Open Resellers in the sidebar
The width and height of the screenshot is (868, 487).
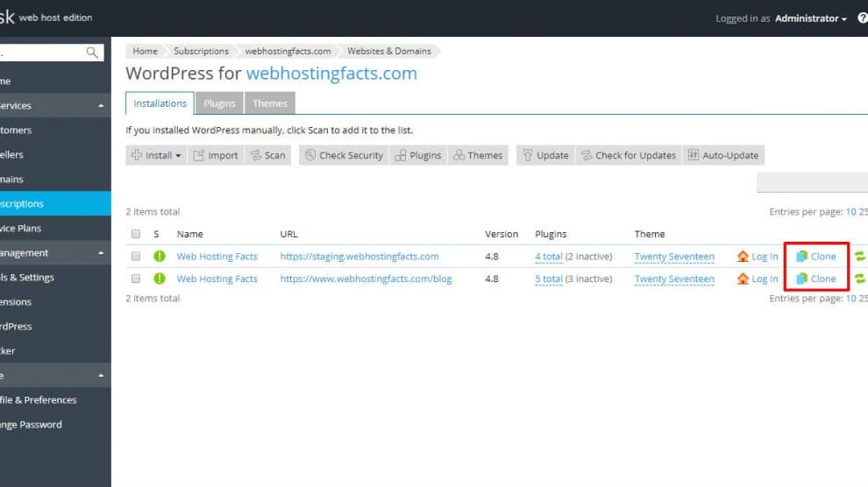(x=55, y=154)
